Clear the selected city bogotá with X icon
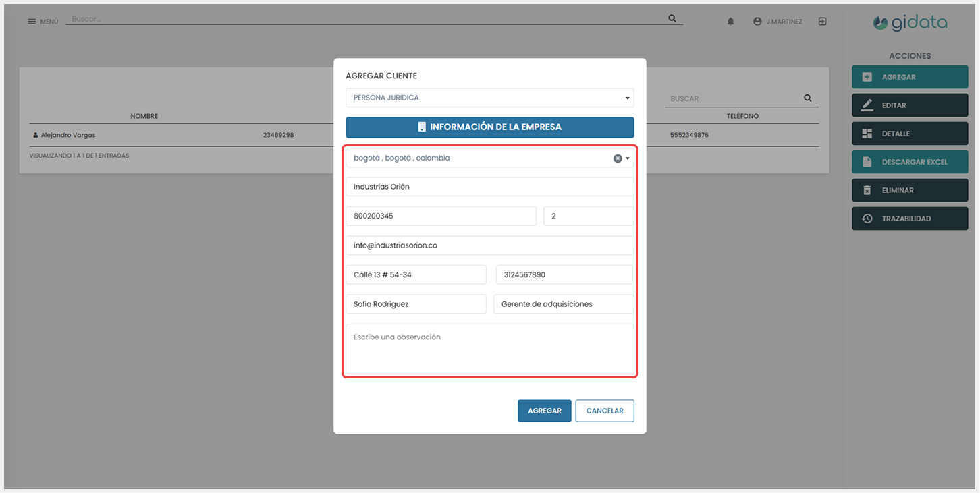Viewport: 980px width, 493px height. (617, 158)
